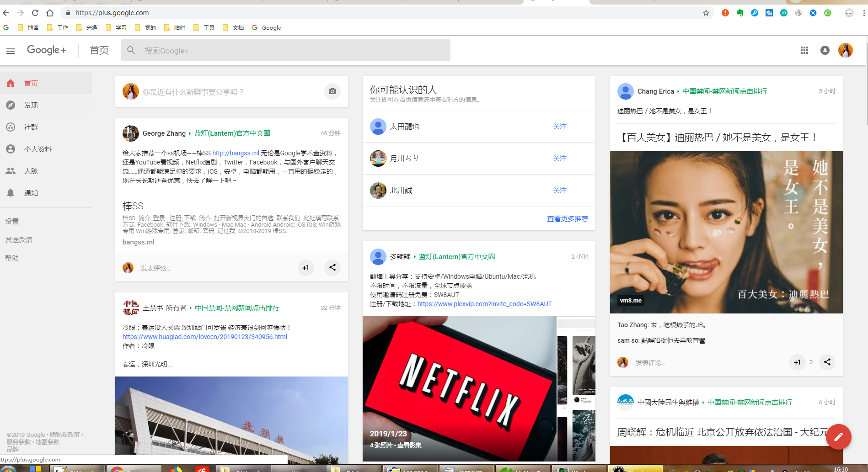Open 周晓辉 article headline

(x=723, y=432)
